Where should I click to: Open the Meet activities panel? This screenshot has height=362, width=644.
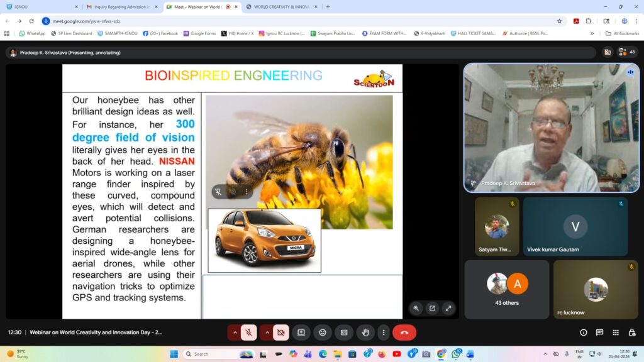coord(616,332)
